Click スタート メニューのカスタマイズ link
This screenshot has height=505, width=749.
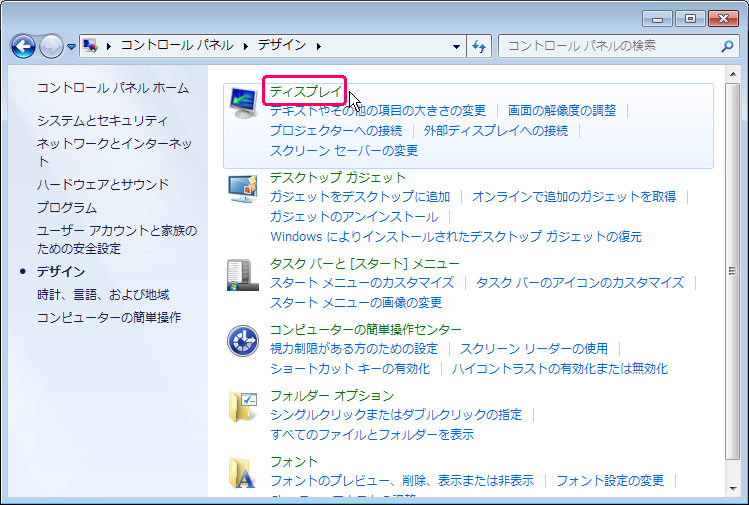tap(362, 282)
